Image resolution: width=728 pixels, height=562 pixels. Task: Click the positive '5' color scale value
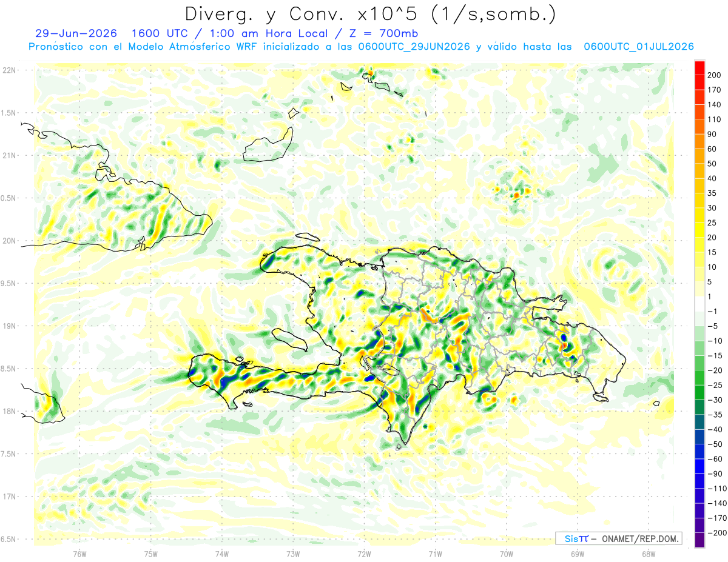710,282
